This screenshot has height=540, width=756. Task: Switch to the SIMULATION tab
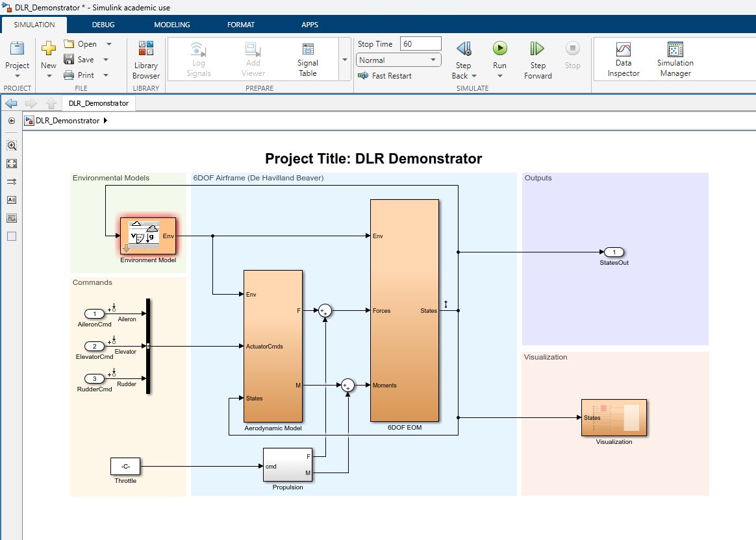click(34, 25)
